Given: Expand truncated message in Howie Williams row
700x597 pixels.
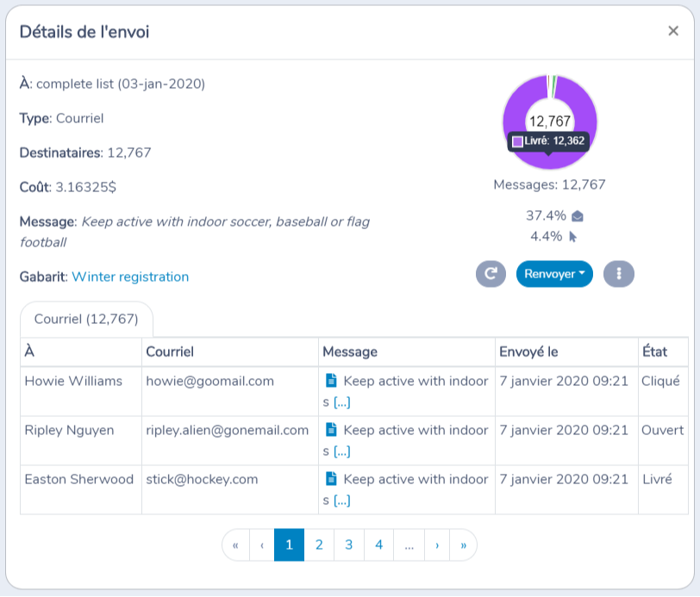Looking at the screenshot, I should coord(342,402).
